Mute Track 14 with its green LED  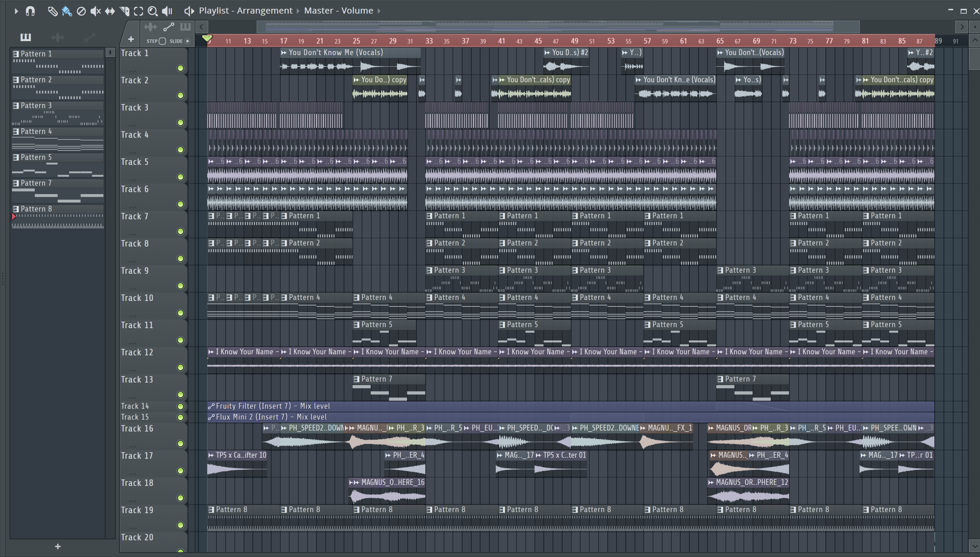click(180, 407)
